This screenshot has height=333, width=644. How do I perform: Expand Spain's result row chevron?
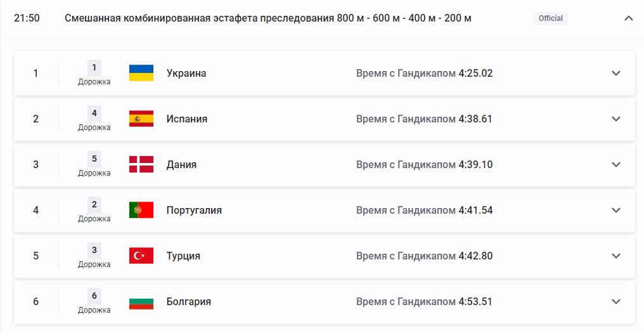(615, 119)
